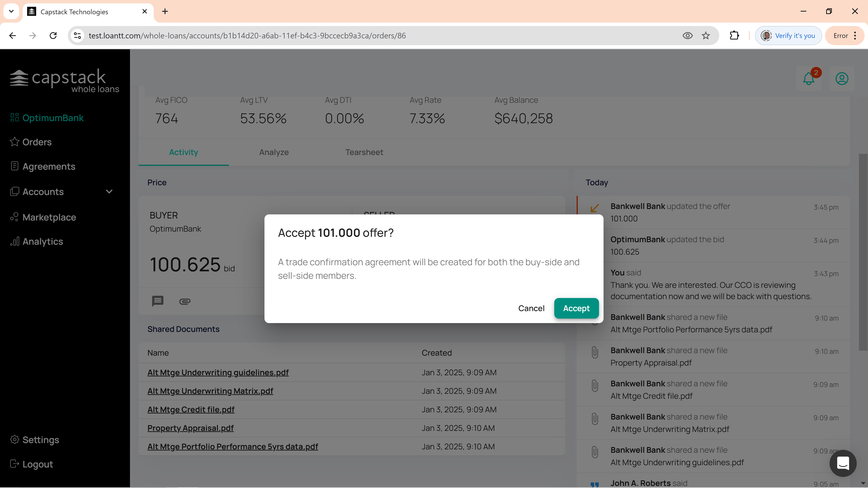Click the attachment paperclip icon under bid
The height and width of the screenshot is (488, 868).
185,301
